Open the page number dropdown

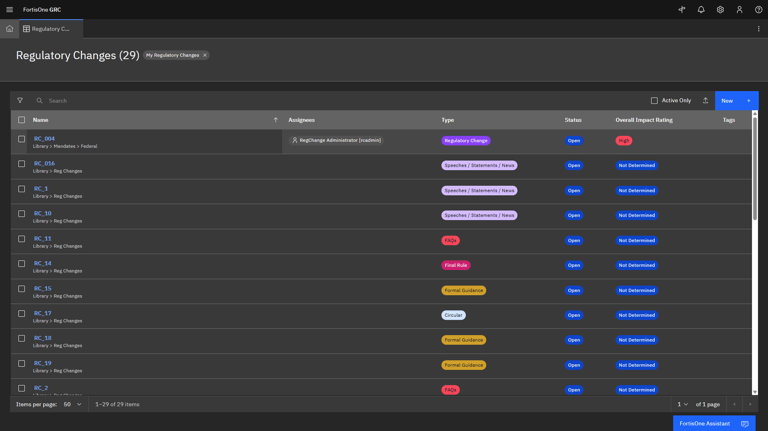coord(682,404)
